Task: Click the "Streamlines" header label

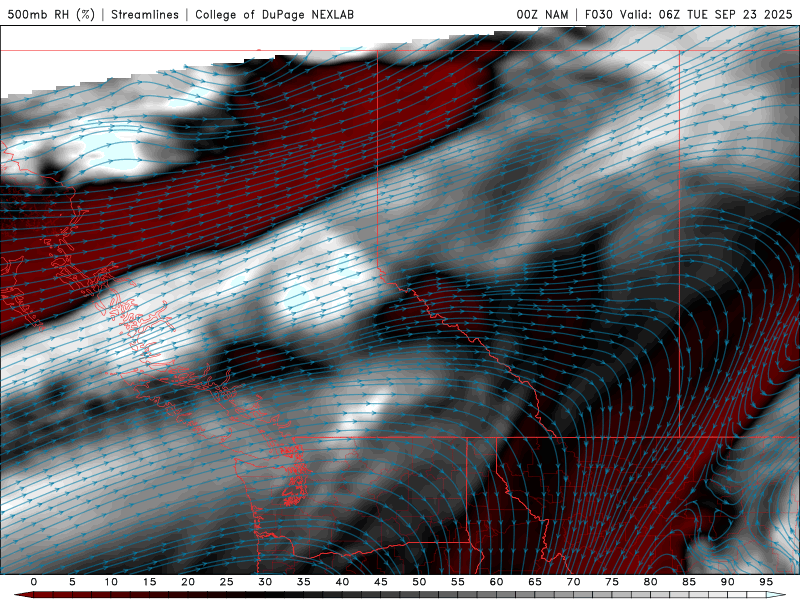Action: coord(145,14)
